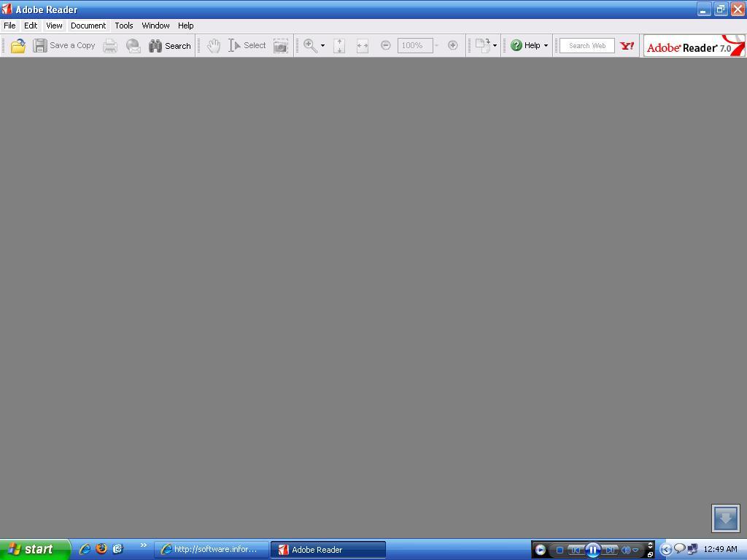
Task: Click inside the Search Web field
Action: point(587,45)
